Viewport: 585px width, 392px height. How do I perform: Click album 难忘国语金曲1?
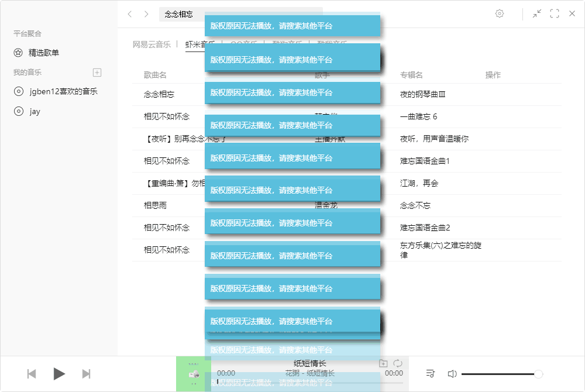pos(425,161)
